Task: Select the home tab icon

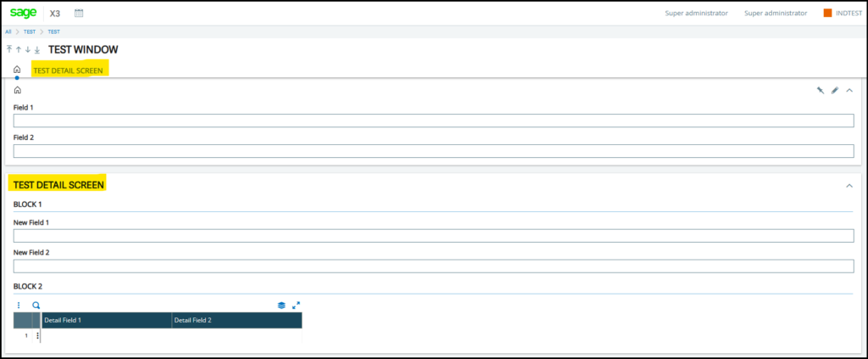Action: click(x=17, y=70)
